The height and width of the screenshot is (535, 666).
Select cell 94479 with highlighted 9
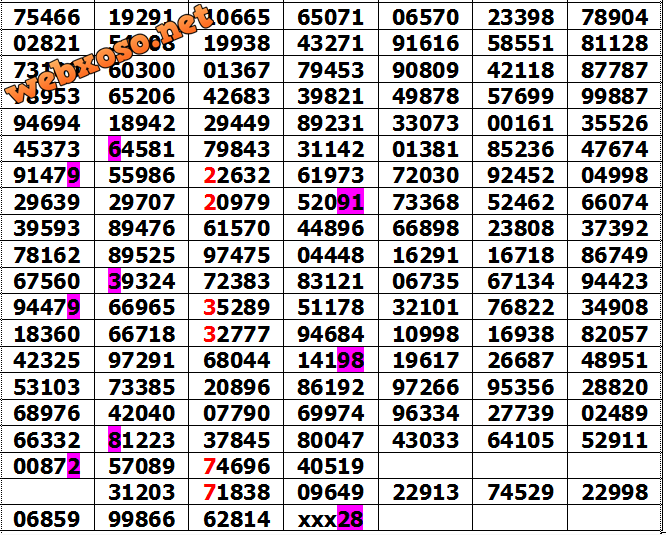coord(47,308)
